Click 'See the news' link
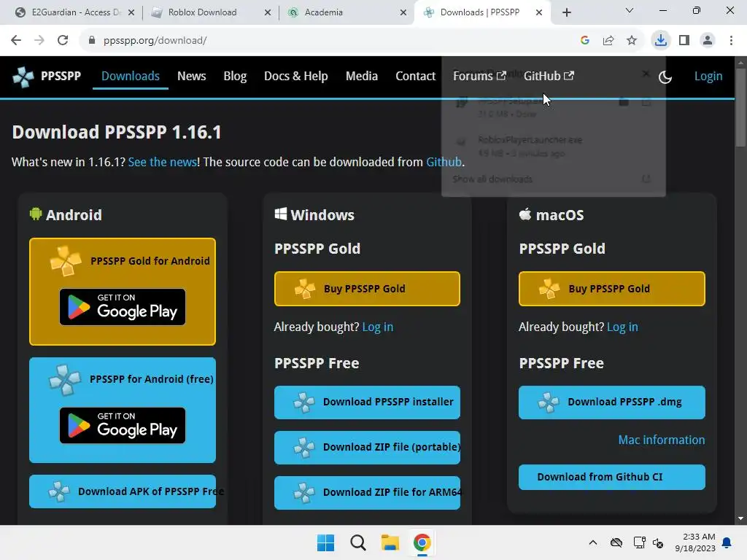Image resolution: width=747 pixels, height=560 pixels. tap(163, 162)
